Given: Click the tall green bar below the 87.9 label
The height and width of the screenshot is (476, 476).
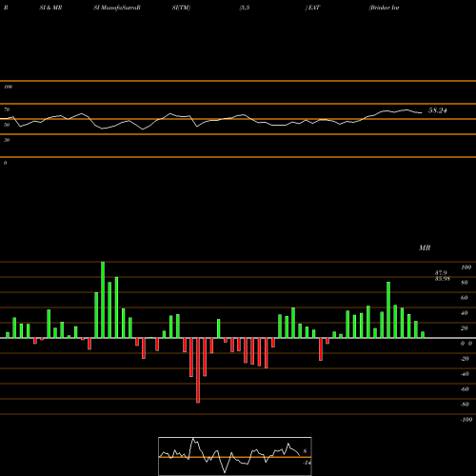Looking at the screenshot, I should tap(388, 310).
